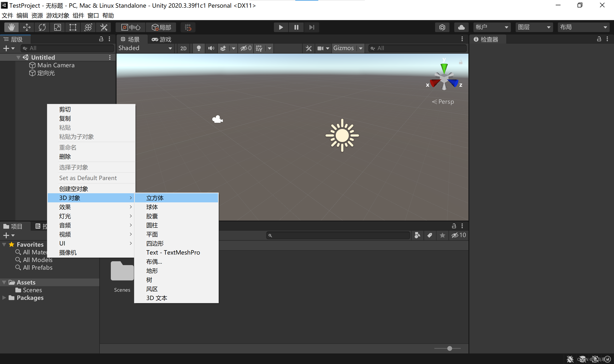This screenshot has height=364, width=614.
Task: Select the Rect transform tool
Action: point(72,27)
